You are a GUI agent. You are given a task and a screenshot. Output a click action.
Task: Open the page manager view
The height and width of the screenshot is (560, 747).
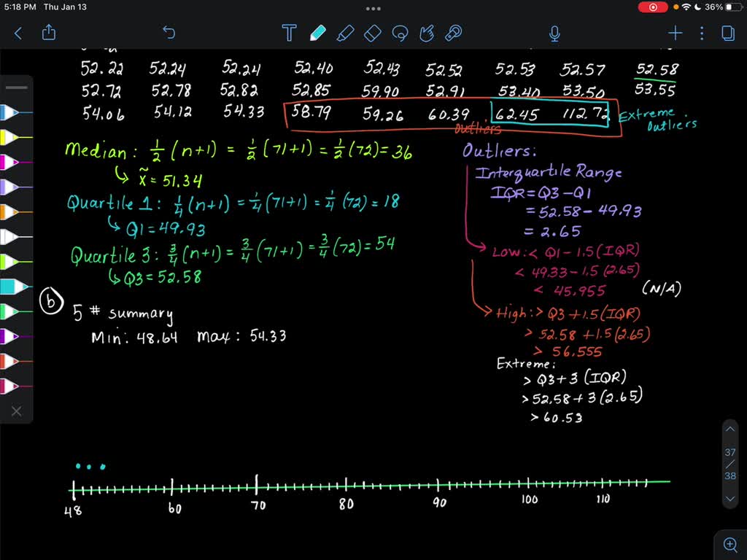(727, 33)
